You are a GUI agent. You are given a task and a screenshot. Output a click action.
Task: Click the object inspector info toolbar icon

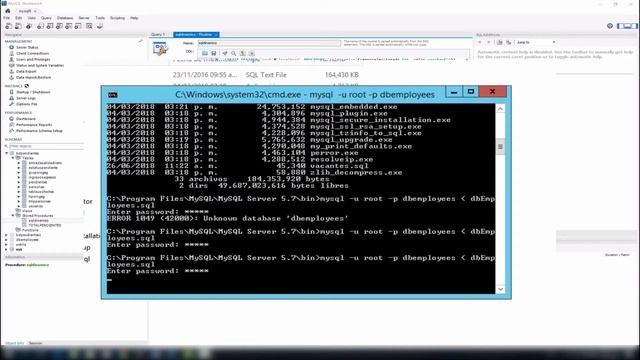coord(29,26)
